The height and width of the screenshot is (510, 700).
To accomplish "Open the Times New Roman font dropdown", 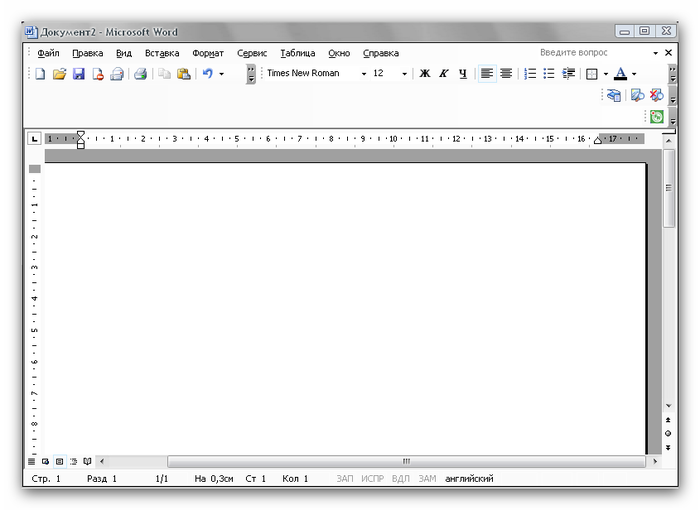I will [364, 74].
